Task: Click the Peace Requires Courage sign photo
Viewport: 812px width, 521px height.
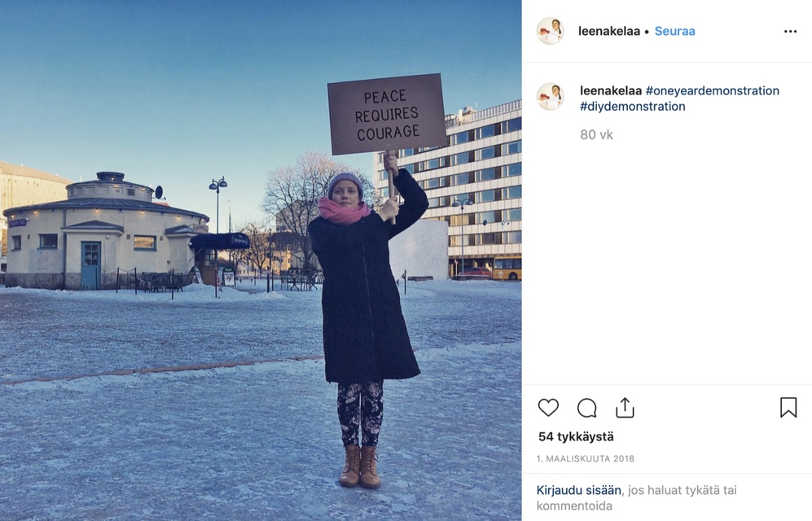Action: [x=387, y=114]
